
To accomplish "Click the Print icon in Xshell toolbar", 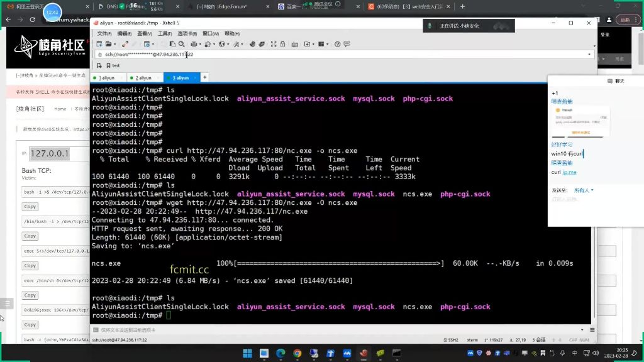I will point(194,44).
